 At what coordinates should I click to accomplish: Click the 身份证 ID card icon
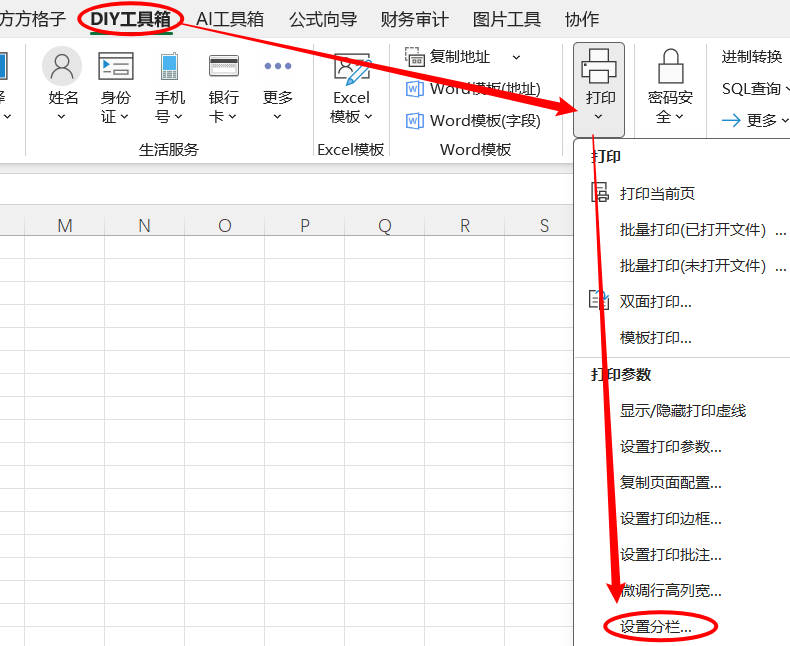pos(116,67)
